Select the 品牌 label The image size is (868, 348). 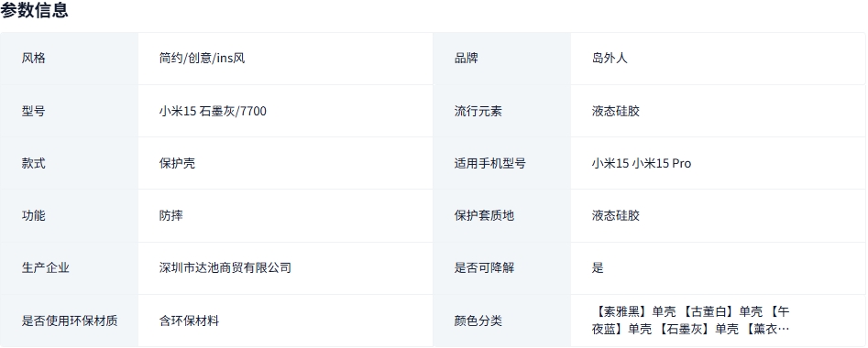(467, 59)
